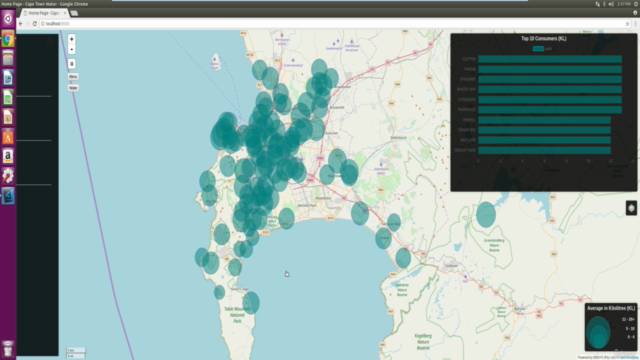Open System Settings from dock
This screenshot has height=360, width=640.
(8, 176)
